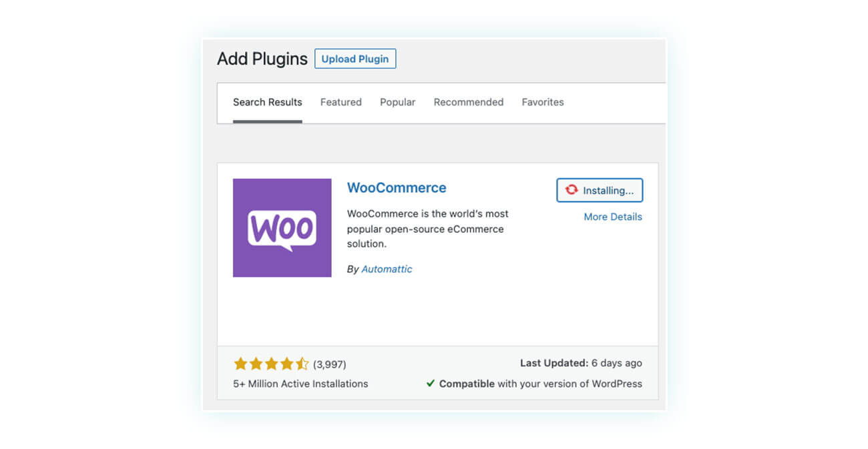Click the first gold rating star
The height and width of the screenshot is (449, 868).
coord(240,364)
